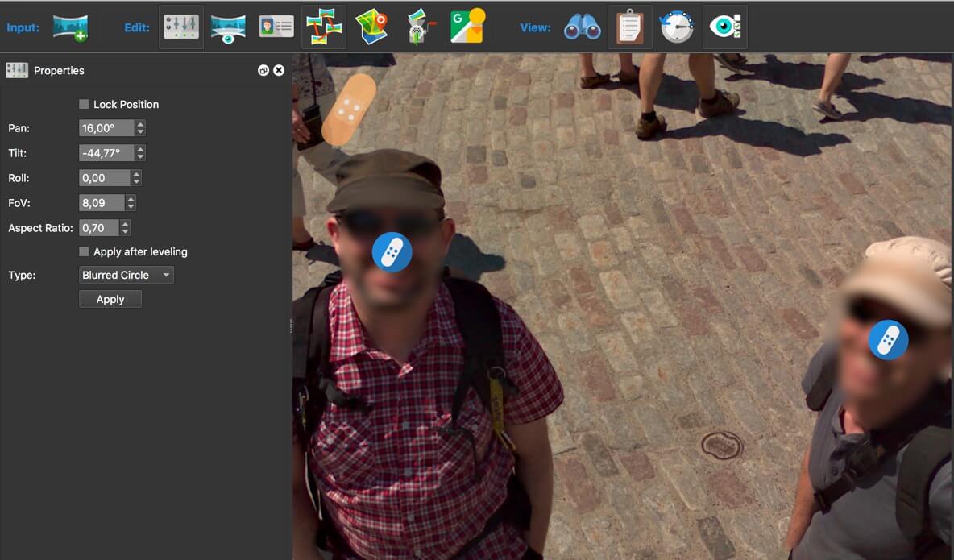Increase Roll with stepper up arrow
Viewport: 954px width, 560px height.
(136, 174)
